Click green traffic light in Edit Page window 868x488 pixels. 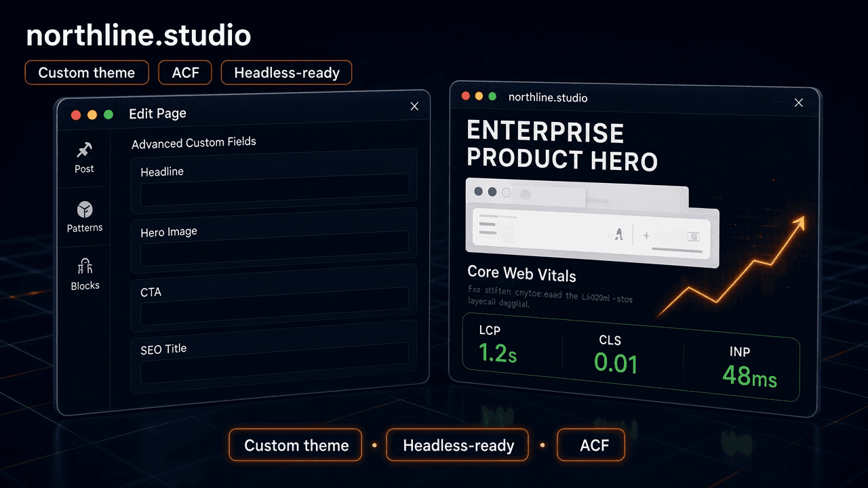(108, 115)
